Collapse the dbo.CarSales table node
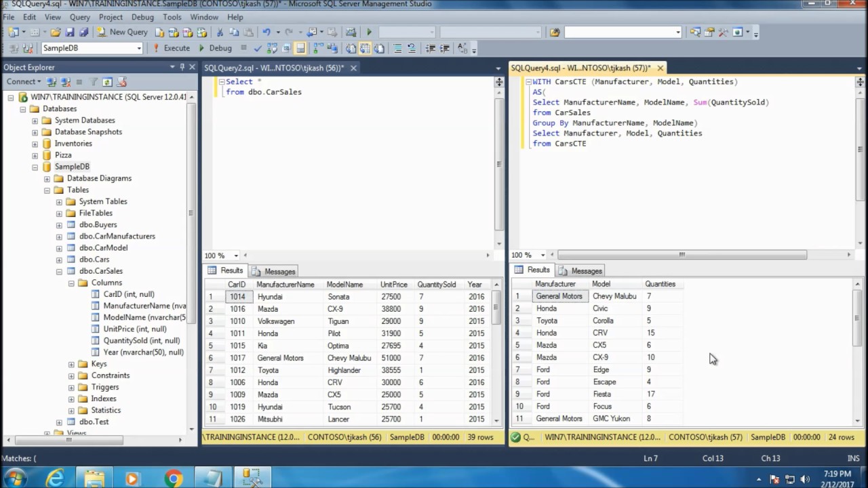The image size is (868, 488). (59, 271)
